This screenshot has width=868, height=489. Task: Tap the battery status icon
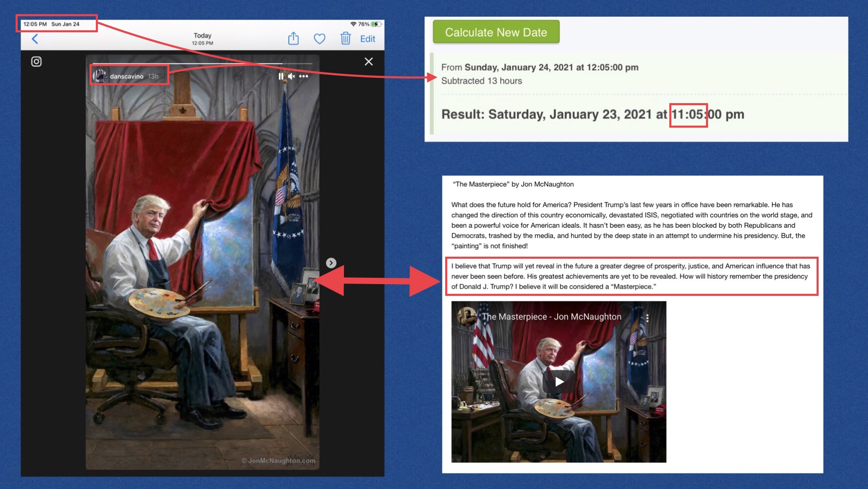click(376, 24)
